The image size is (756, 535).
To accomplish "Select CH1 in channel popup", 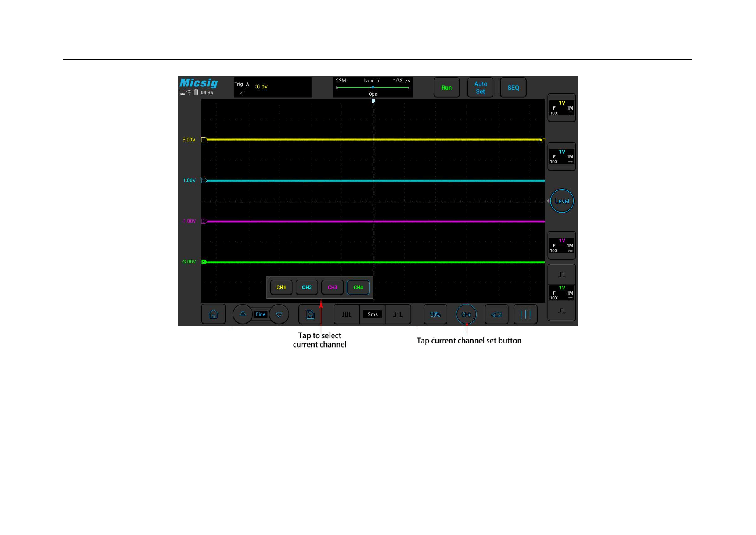I will click(x=281, y=287).
